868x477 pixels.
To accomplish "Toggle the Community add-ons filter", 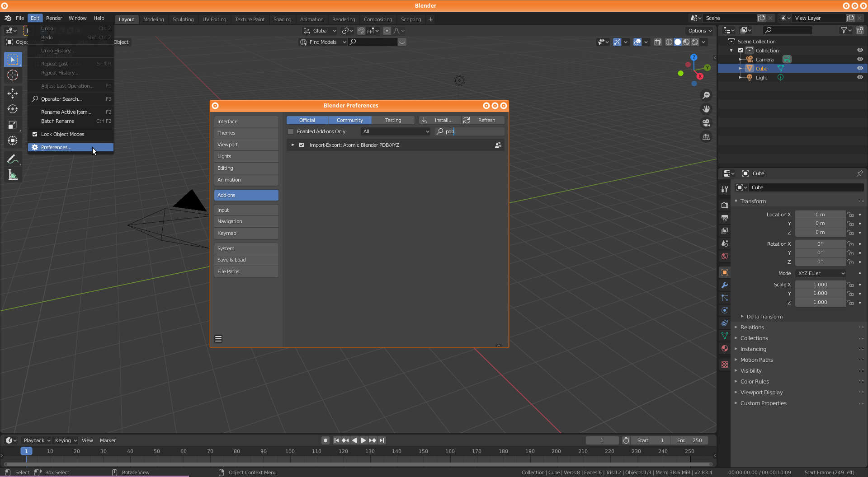I will 350,120.
